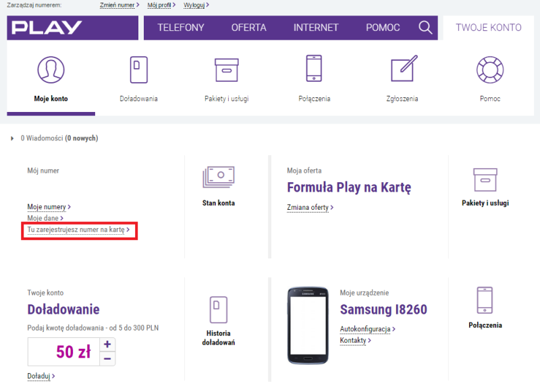The image size is (540, 392).
Task: Select the Moje konto person icon
Action: pos(51,70)
